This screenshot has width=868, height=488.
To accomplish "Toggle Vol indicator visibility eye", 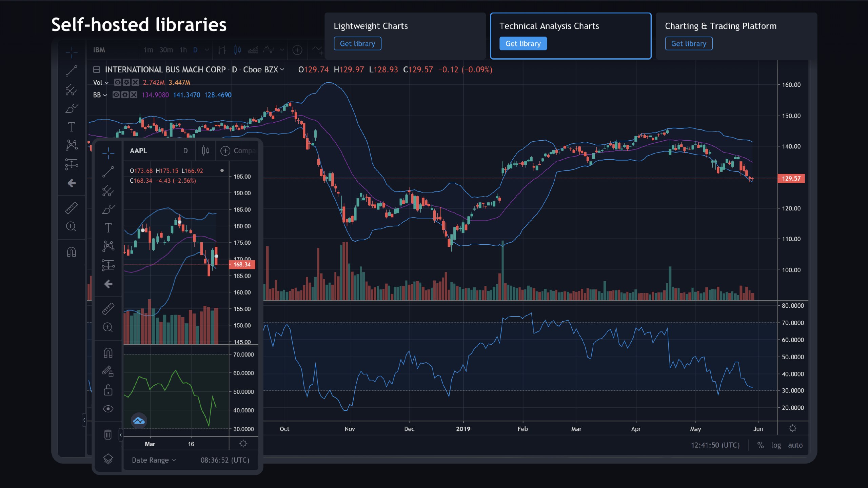I will 118,82.
